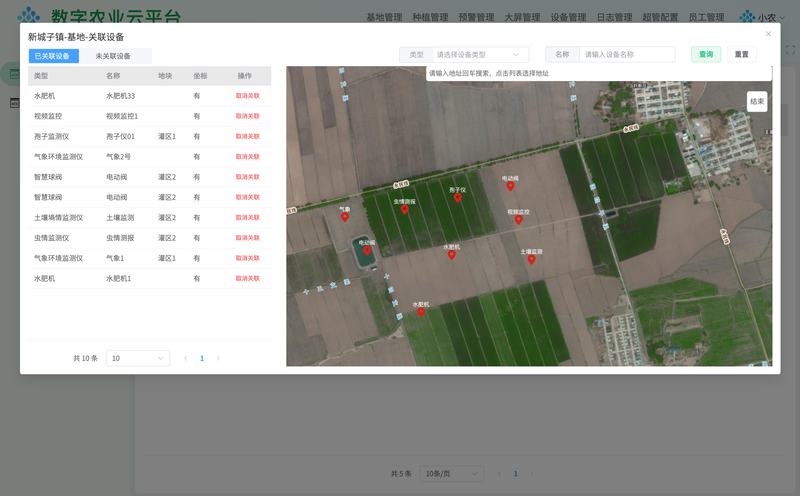
Task: Click the map address search box
Action: coord(598,73)
